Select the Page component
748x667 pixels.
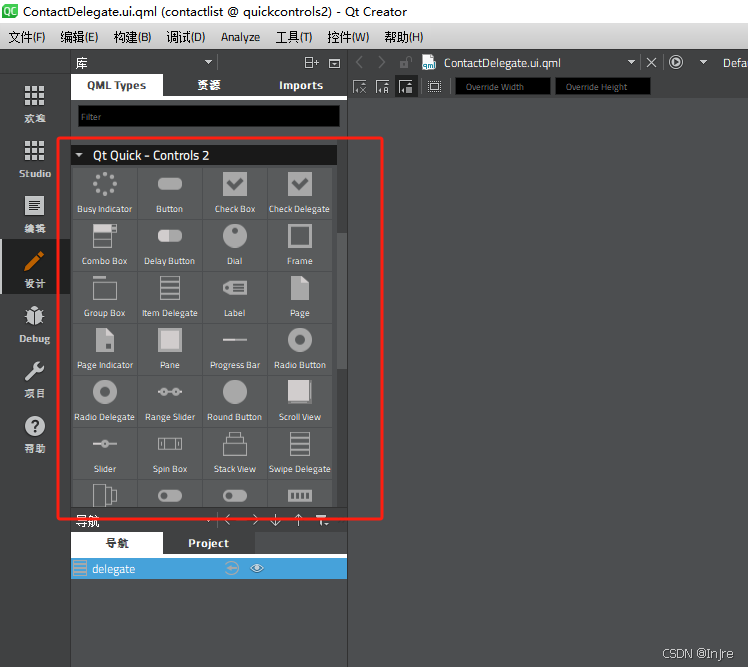pyautogui.click(x=300, y=297)
